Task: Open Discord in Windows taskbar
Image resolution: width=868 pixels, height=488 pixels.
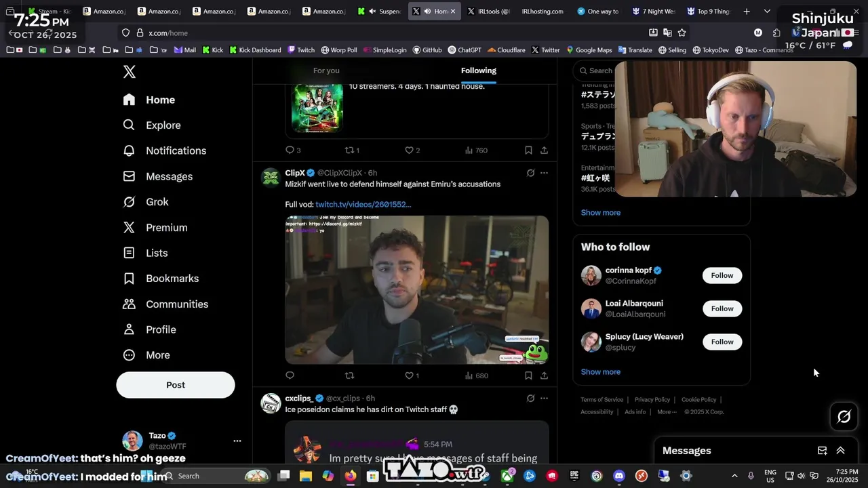Action: [618, 476]
